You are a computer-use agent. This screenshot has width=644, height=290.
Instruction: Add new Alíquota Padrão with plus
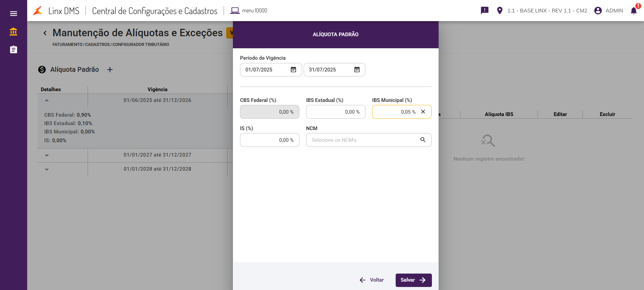[110, 69]
